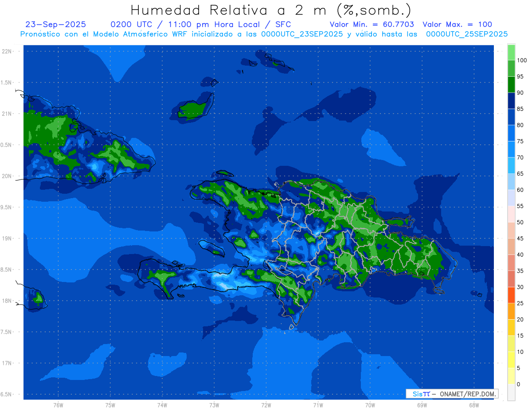Image resolution: width=532 pixels, height=411 pixels.
Task: Click the light green legend swatch above 100
Action: tap(511, 52)
